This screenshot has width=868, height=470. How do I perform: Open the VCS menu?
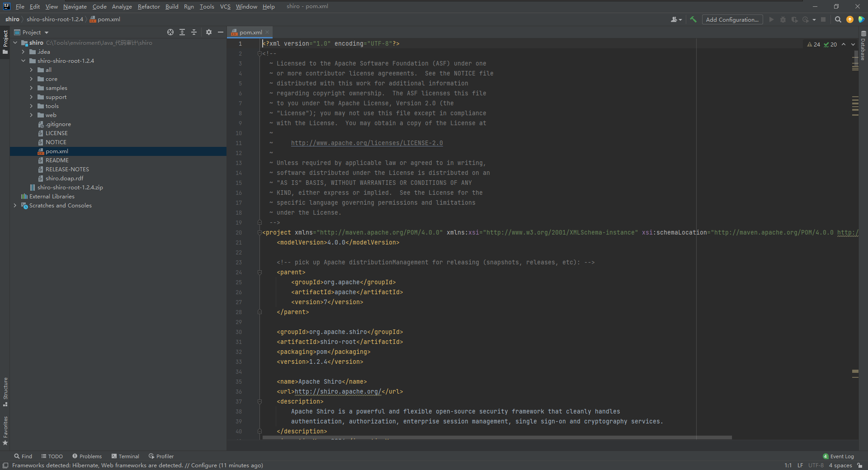225,6
